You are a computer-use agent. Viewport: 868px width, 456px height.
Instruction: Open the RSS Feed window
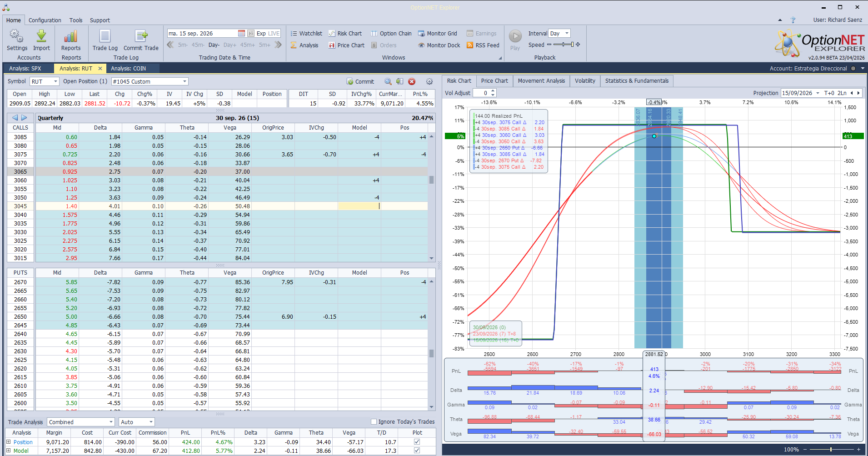(483, 45)
